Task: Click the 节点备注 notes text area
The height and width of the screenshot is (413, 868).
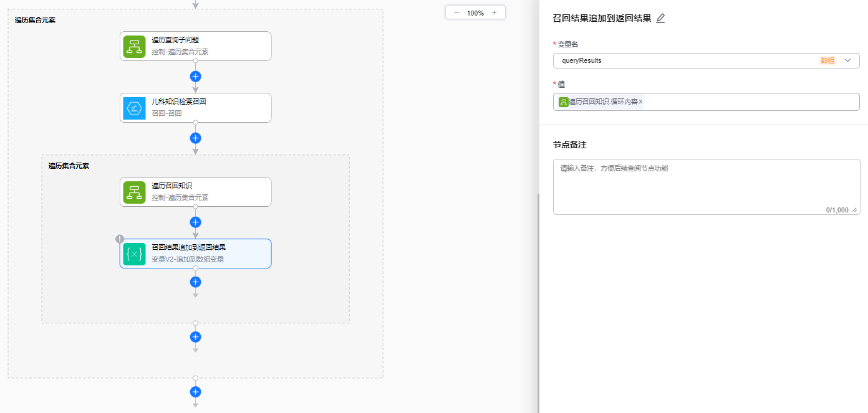Action: click(x=706, y=186)
